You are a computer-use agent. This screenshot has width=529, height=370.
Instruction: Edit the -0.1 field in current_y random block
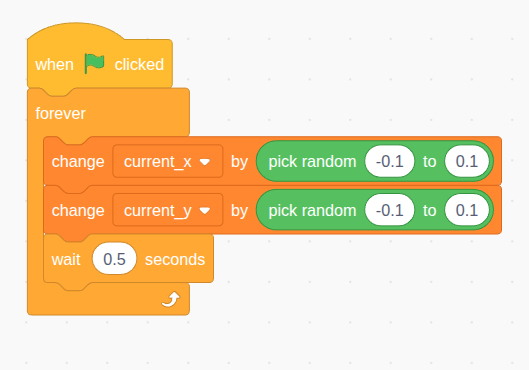(x=390, y=210)
